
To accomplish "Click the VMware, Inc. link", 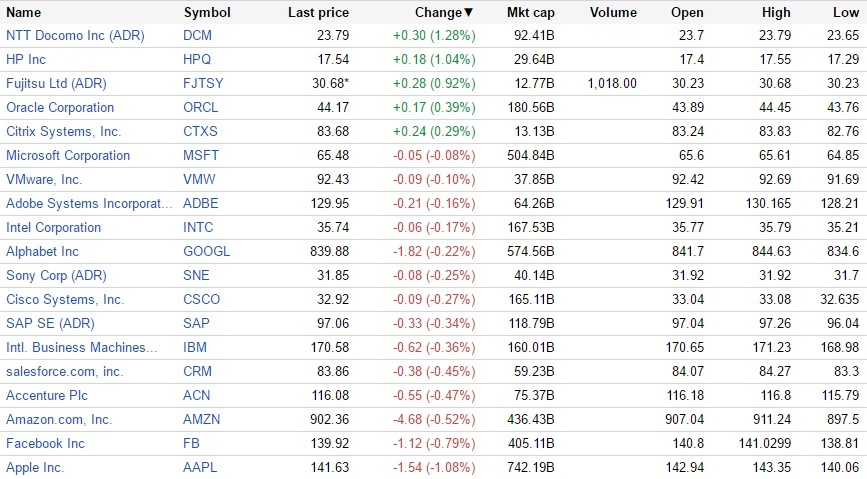I will coord(44,180).
